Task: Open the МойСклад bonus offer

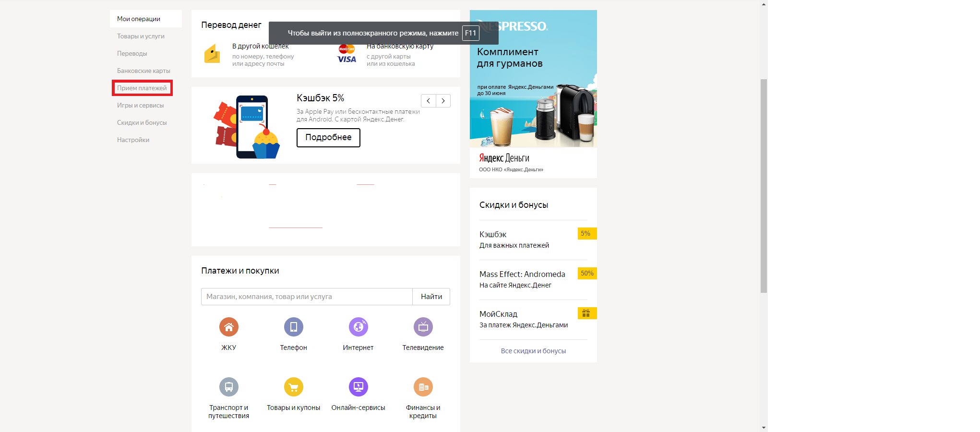Action: coord(533,319)
